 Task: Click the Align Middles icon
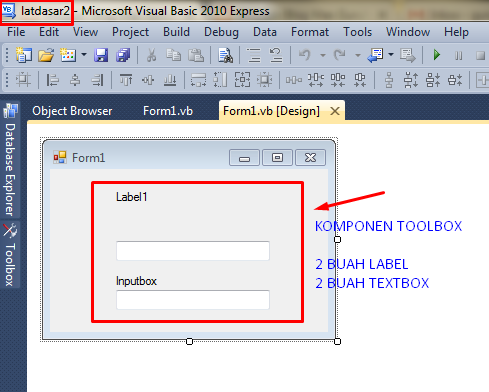pos(148,80)
